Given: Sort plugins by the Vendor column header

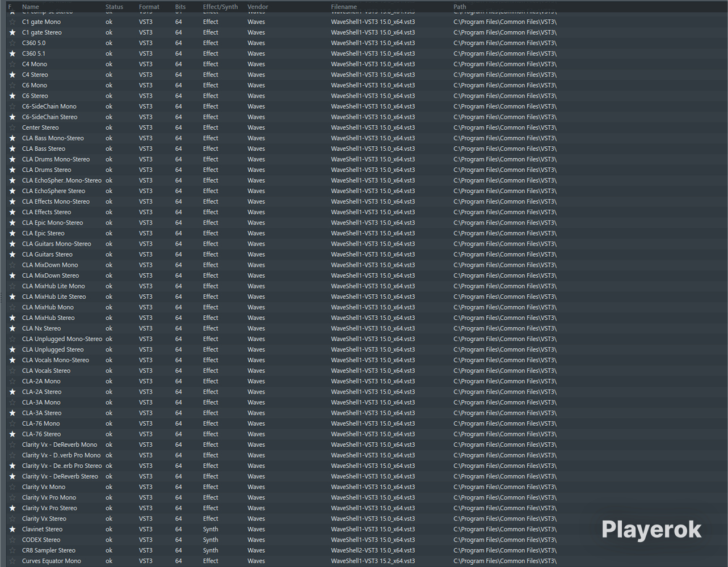Looking at the screenshot, I should 258,7.
